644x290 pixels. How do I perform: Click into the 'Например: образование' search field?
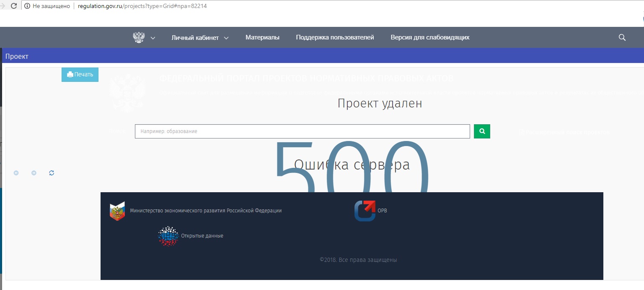click(303, 131)
